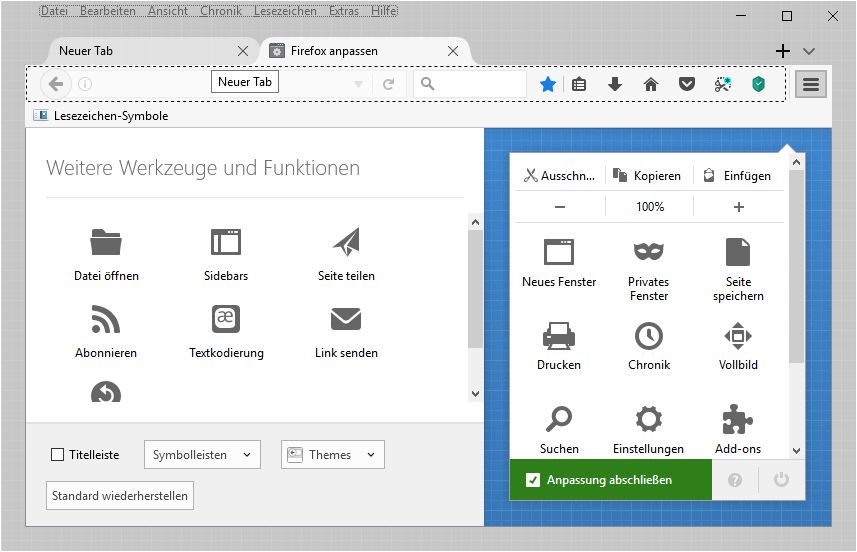857x552 pixels.
Task: Open a new tab with plus button
Action: pos(783,51)
